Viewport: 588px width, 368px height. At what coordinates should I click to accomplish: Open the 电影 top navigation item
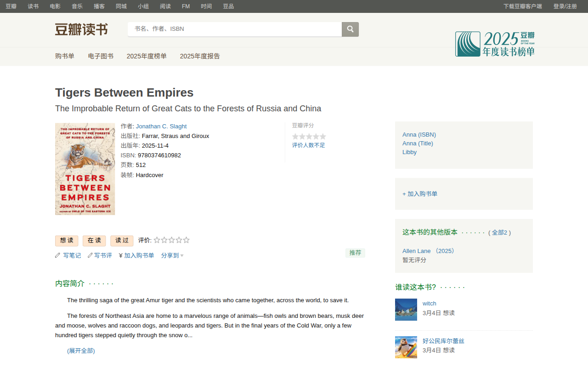(55, 6)
